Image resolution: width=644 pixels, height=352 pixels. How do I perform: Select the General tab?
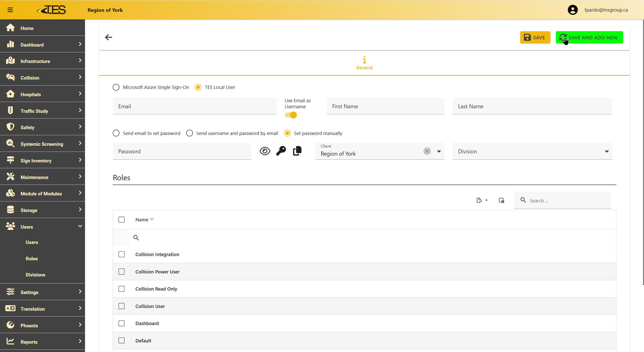[x=364, y=63]
